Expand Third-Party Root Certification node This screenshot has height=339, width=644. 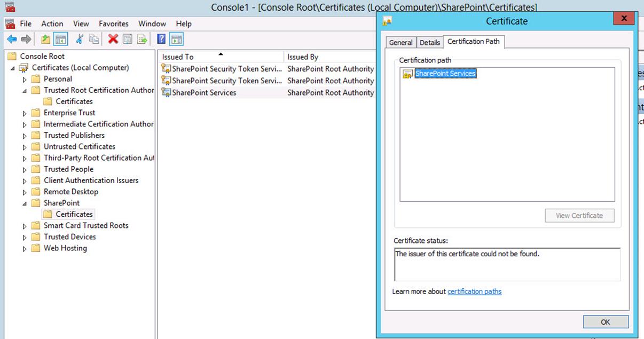click(x=25, y=158)
